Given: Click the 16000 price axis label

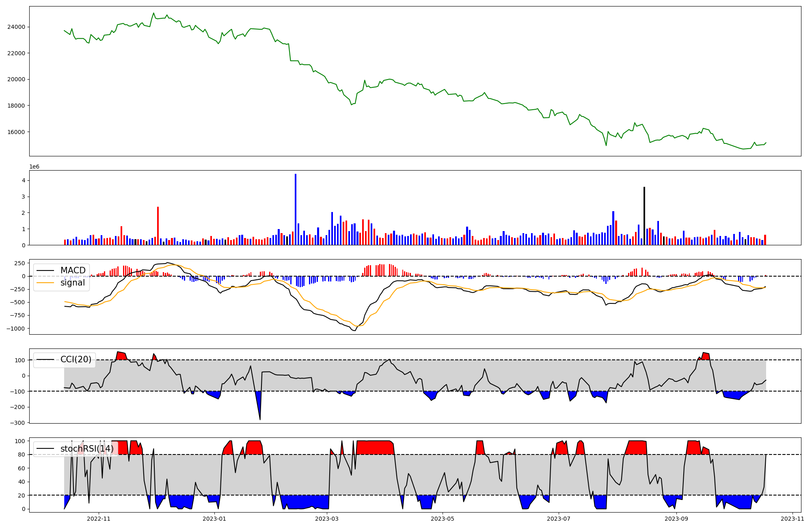Looking at the screenshot, I should click(16, 132).
